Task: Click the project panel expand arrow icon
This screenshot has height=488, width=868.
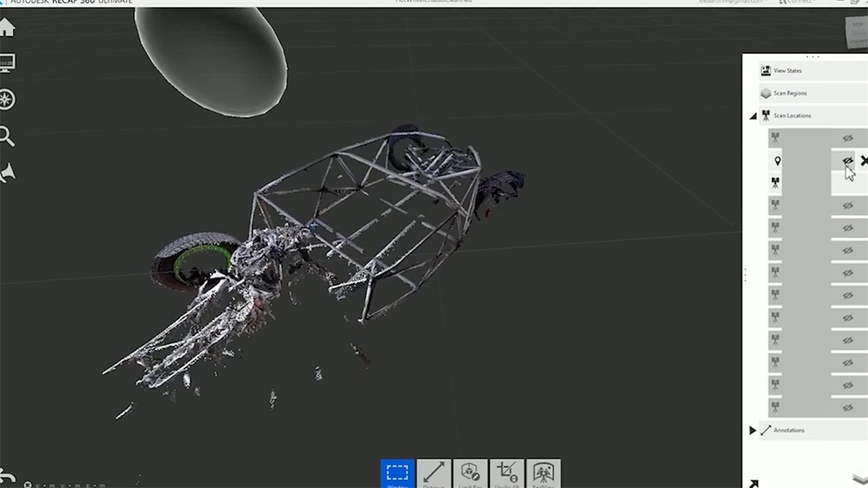Action: (x=753, y=483)
